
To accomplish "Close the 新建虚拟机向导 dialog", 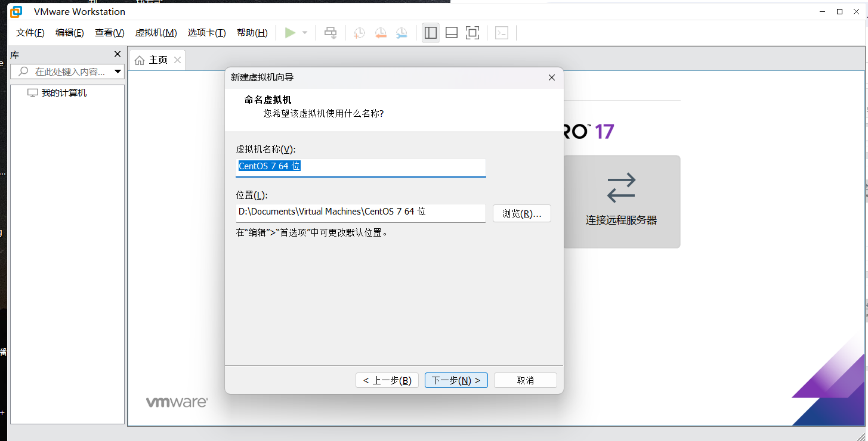I will point(552,77).
